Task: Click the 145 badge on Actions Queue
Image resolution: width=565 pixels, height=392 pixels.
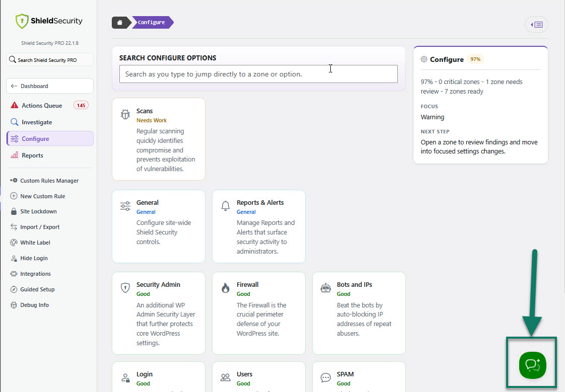Action: (81, 106)
